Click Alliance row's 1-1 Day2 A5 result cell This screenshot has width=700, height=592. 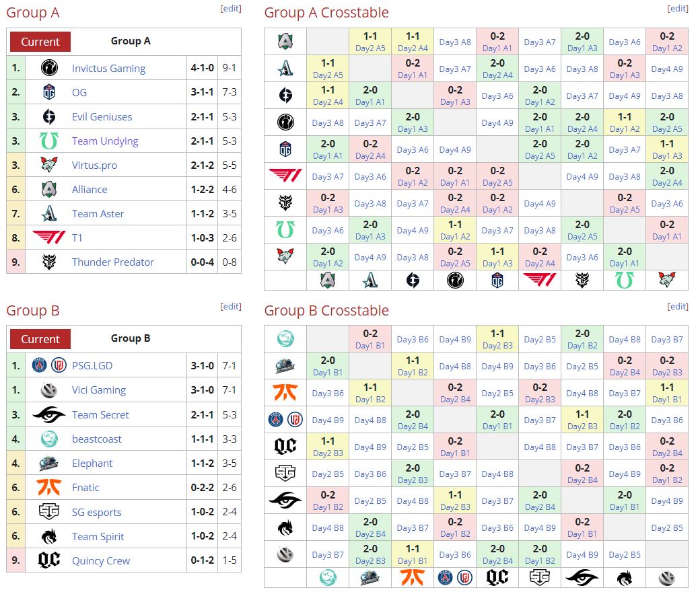coord(370,42)
